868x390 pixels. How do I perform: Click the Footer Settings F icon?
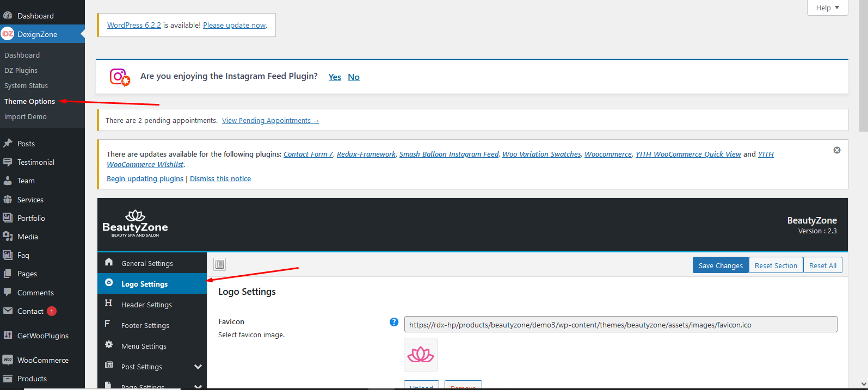point(107,324)
